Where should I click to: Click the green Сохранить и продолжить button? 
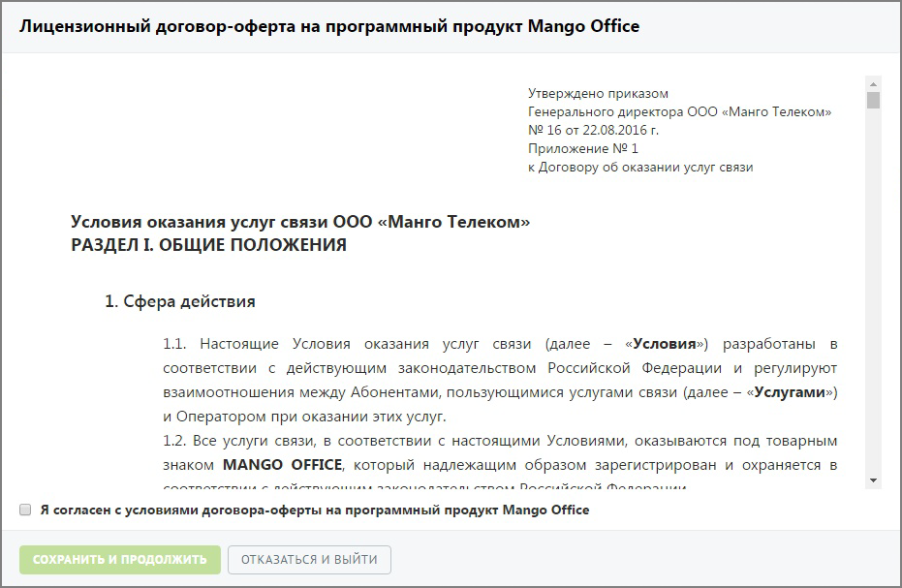click(x=120, y=559)
